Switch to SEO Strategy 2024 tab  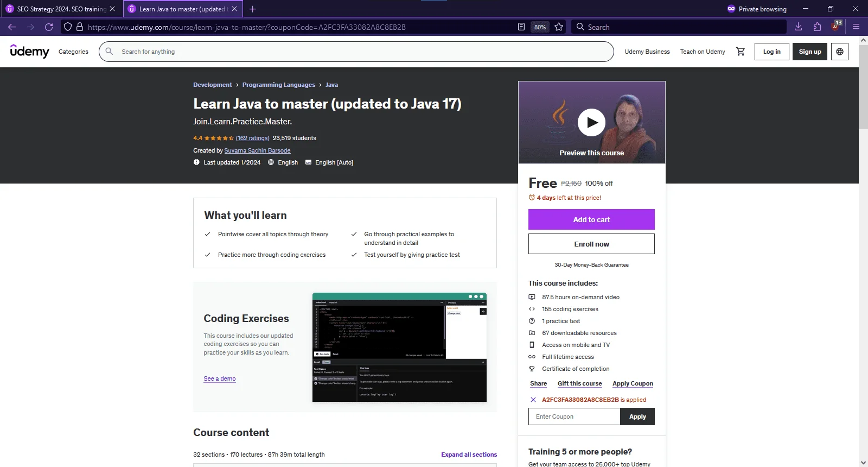point(61,9)
